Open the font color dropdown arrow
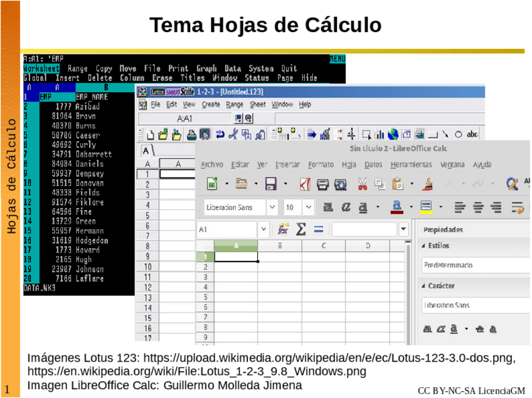This screenshot has height=398, width=532. (x=411, y=207)
